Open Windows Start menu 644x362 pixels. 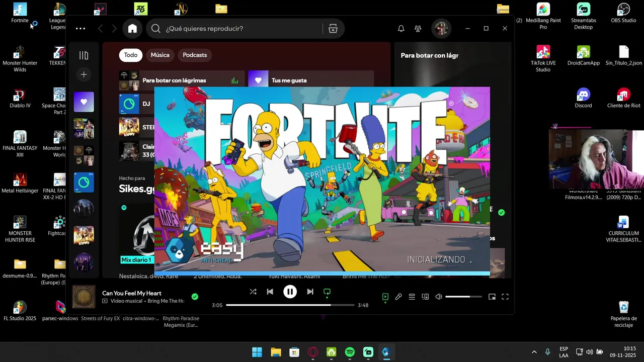pos(257,352)
